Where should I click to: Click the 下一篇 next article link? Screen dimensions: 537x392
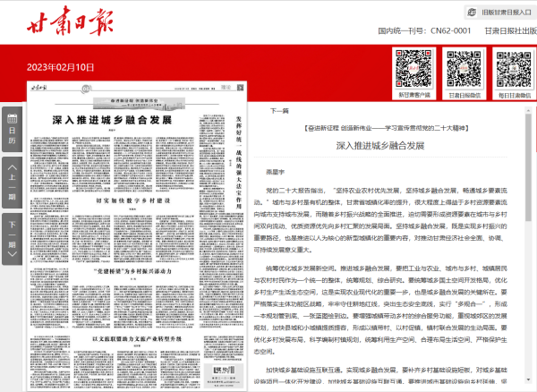(x=279, y=111)
